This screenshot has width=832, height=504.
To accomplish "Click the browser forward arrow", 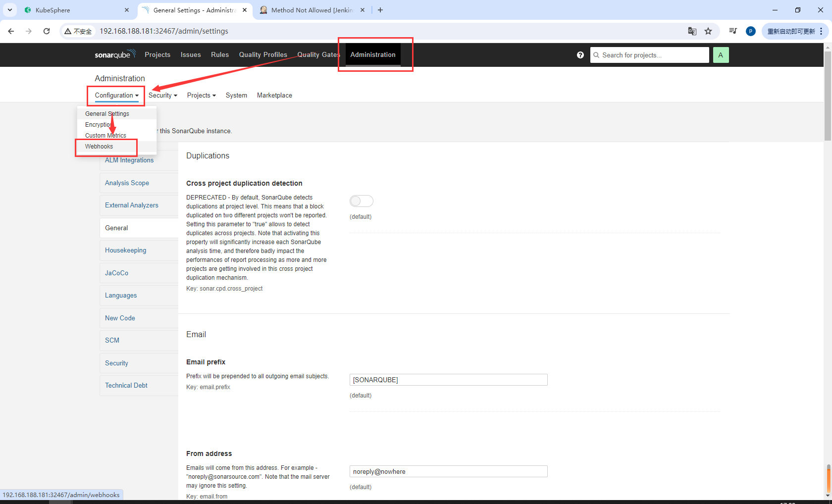I will point(29,31).
